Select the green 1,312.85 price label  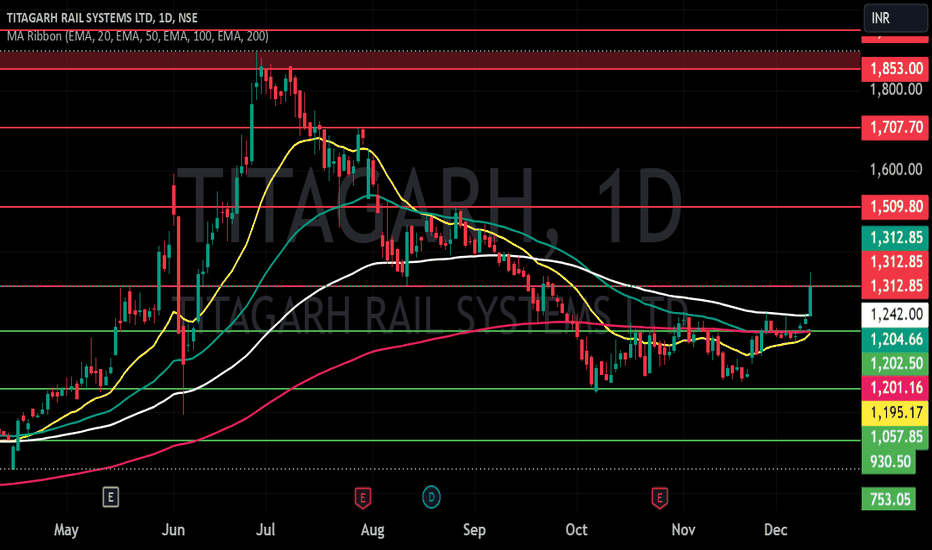(x=895, y=238)
